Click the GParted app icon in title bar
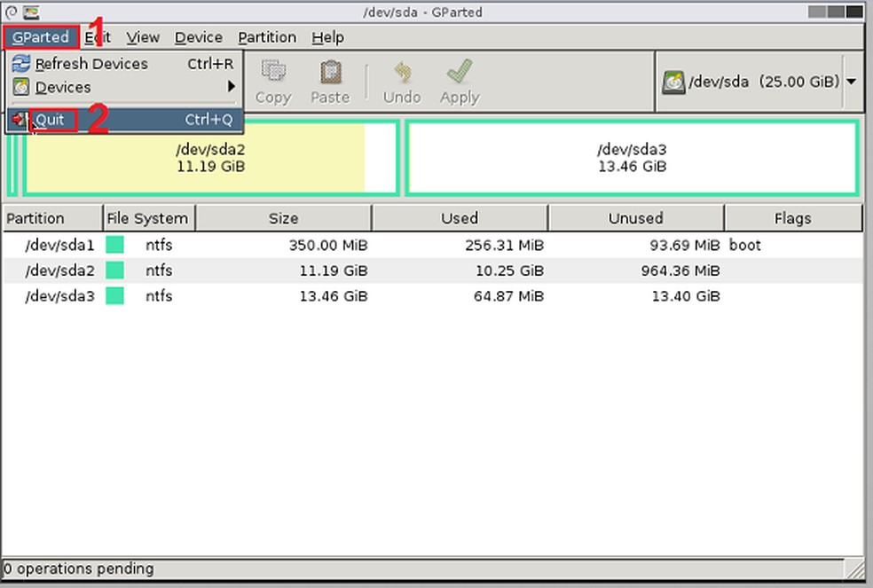Viewport: 873px width, 588px height. (31, 12)
